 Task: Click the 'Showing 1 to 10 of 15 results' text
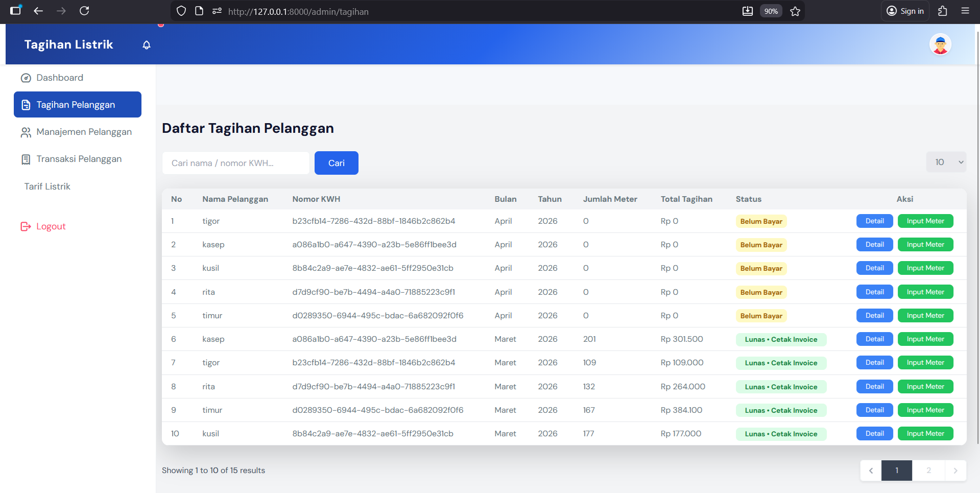point(213,471)
